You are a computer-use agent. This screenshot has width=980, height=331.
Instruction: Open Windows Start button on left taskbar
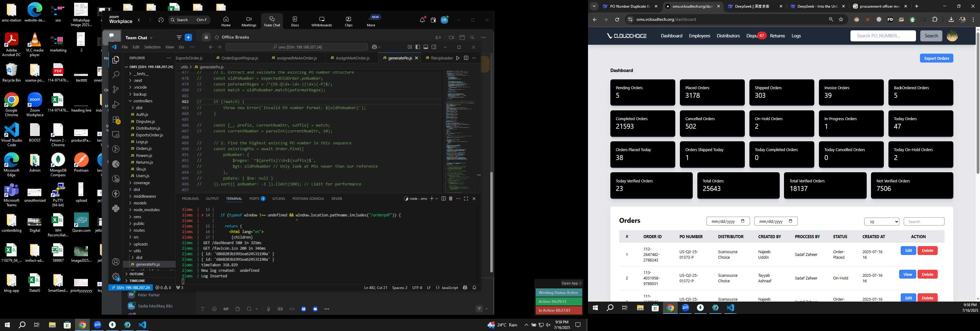point(7,325)
